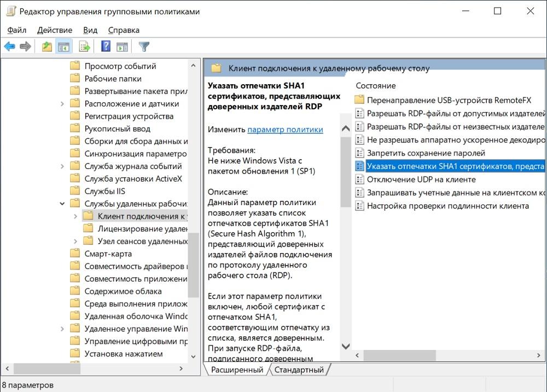Open the Вид menu

90,30
